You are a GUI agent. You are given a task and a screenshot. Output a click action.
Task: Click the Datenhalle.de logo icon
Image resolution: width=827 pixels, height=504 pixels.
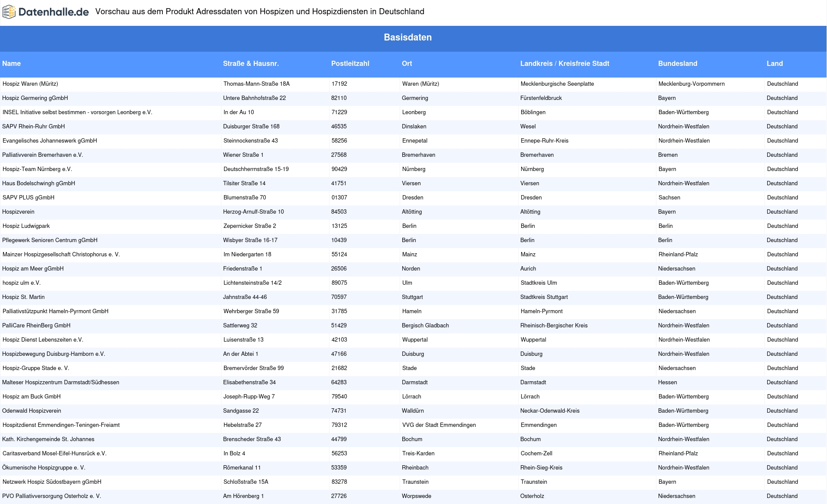tap(9, 12)
